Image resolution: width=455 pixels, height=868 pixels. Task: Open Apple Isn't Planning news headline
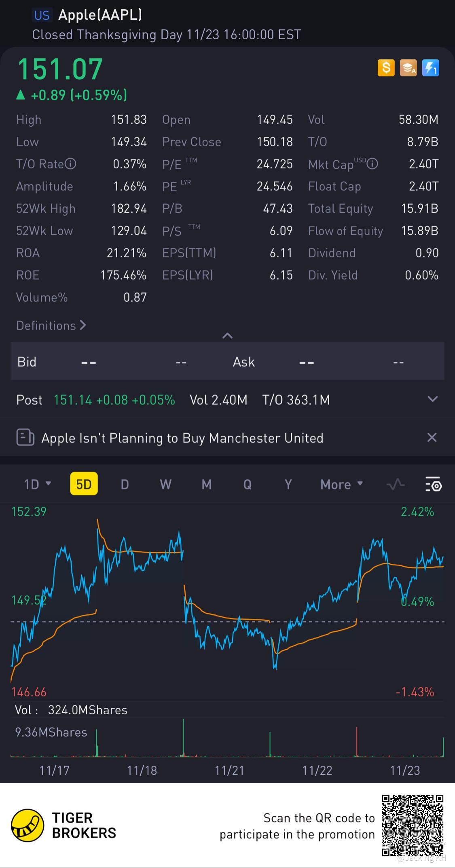coord(182,438)
